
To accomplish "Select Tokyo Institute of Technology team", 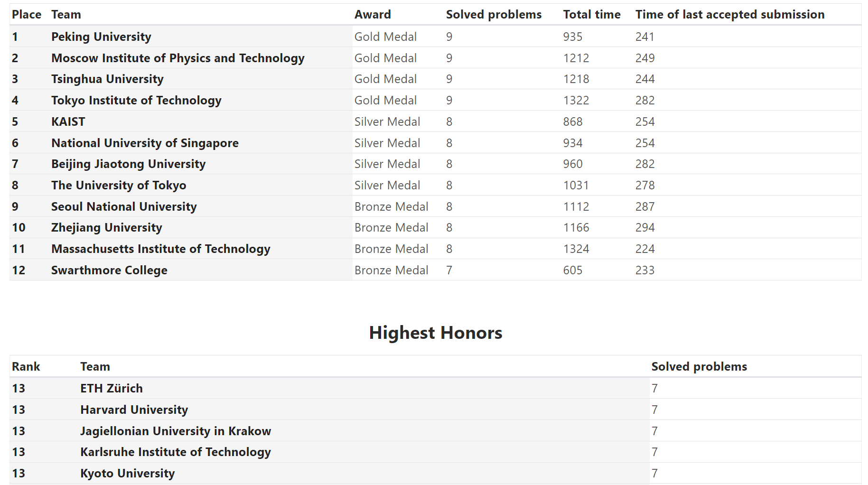I will 136,101.
